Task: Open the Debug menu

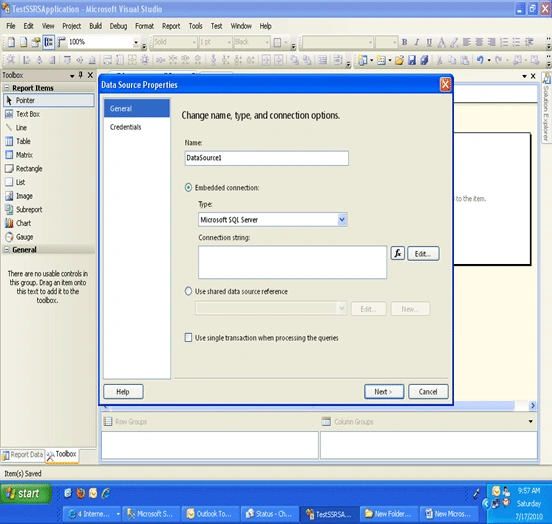Action: (118, 26)
